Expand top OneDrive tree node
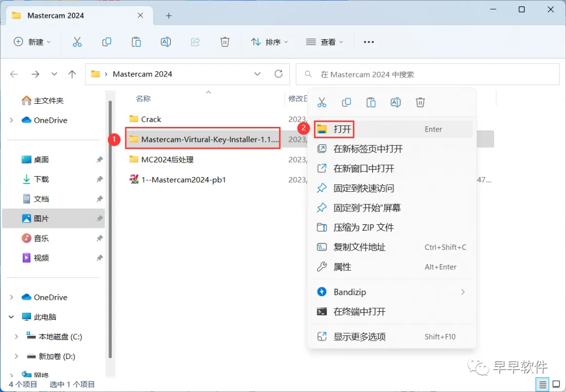The image size is (566, 392). [12, 120]
